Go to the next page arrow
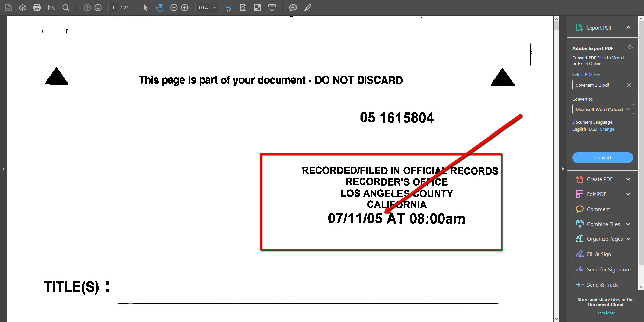 pos(98,8)
